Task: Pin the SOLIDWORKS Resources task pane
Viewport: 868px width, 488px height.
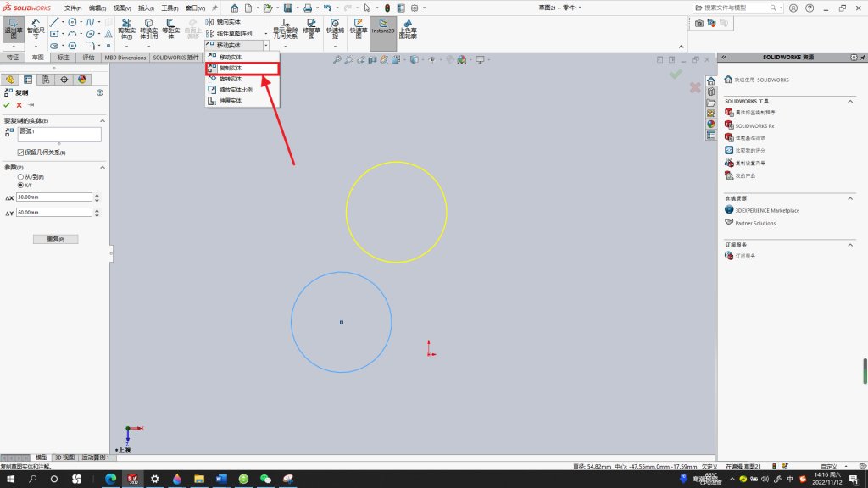Action: 862,57
